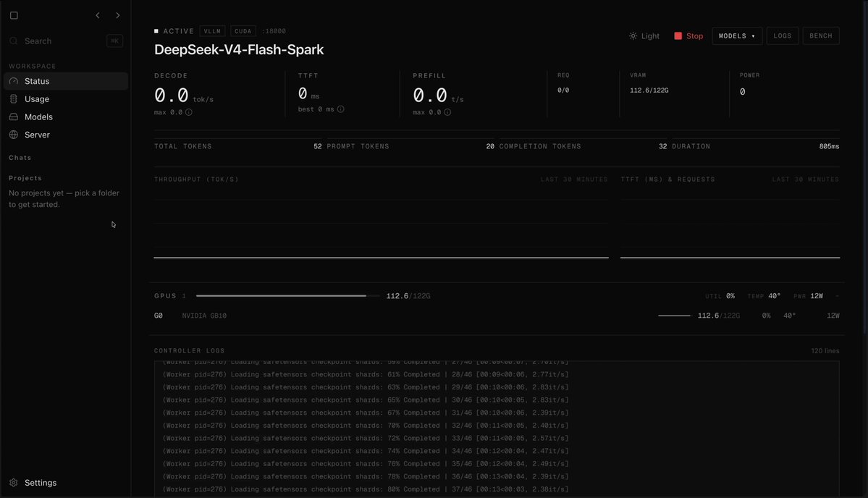Click the Usage document icon
Screen dimensions: 868x498
tap(14, 99)
